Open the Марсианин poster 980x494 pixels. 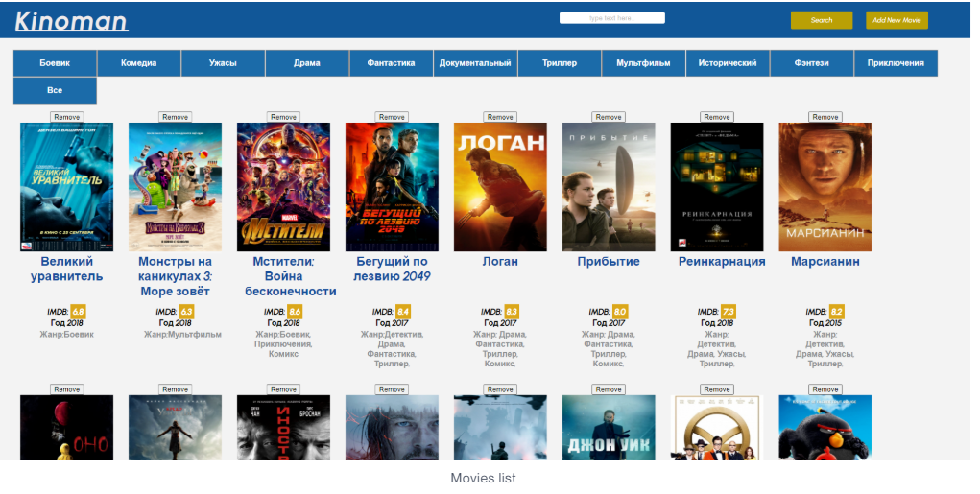point(825,187)
